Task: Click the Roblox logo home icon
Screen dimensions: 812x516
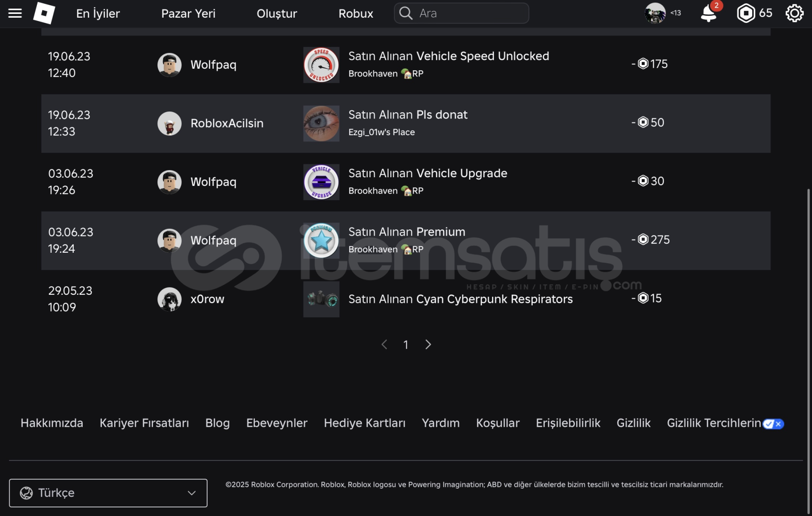Action: click(44, 13)
